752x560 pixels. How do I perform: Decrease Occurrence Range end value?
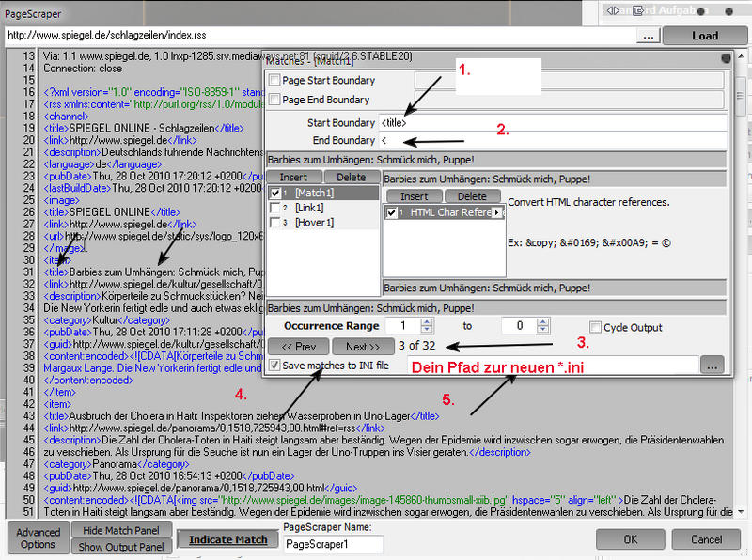[x=543, y=330]
